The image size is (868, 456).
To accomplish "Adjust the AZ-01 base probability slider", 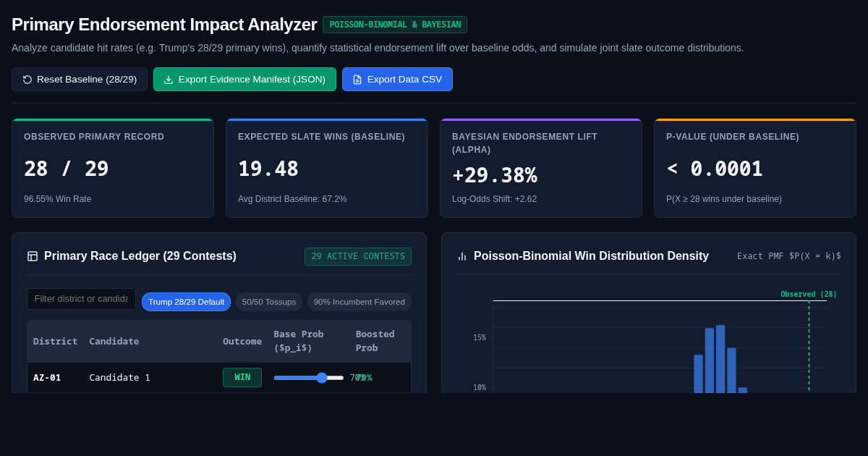I will pos(309,378).
